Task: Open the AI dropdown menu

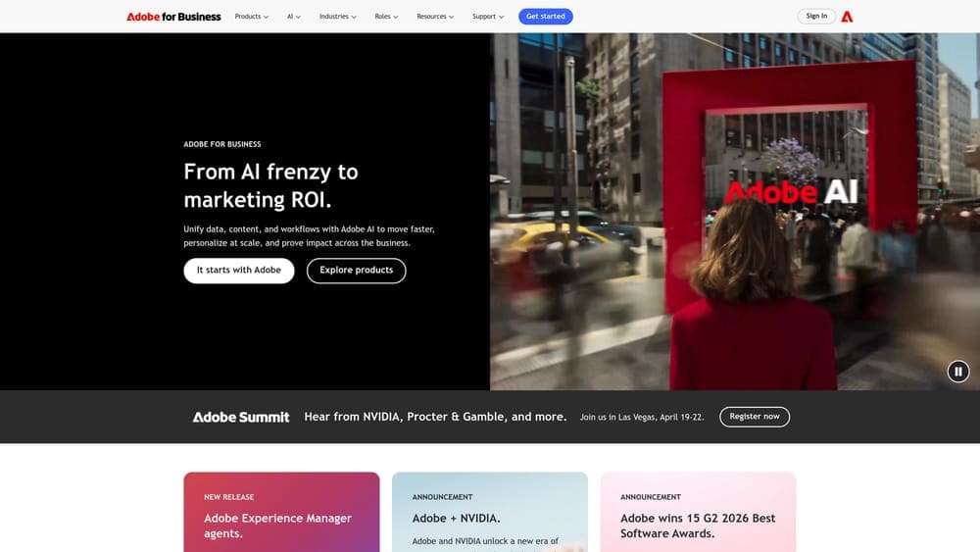Action: [294, 17]
